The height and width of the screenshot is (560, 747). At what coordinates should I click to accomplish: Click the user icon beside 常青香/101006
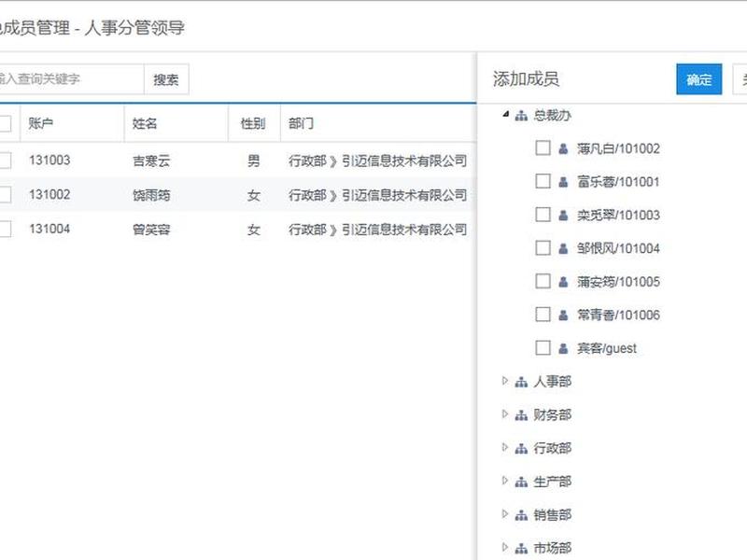[x=563, y=315]
